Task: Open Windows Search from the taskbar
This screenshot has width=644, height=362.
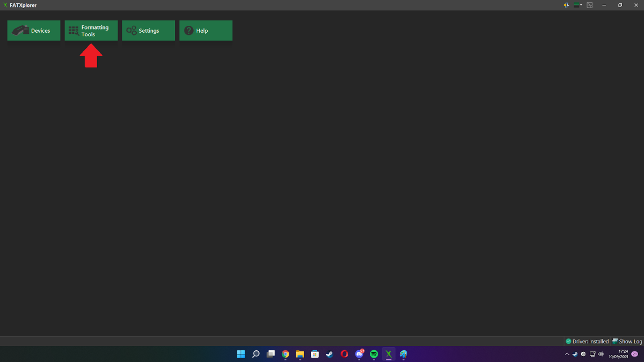Action: point(256,354)
